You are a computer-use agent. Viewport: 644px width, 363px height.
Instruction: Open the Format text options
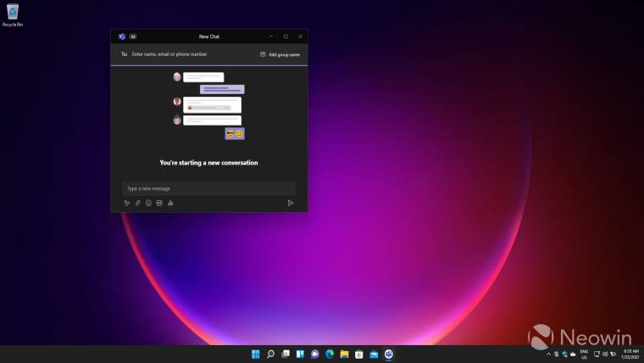pos(127,203)
